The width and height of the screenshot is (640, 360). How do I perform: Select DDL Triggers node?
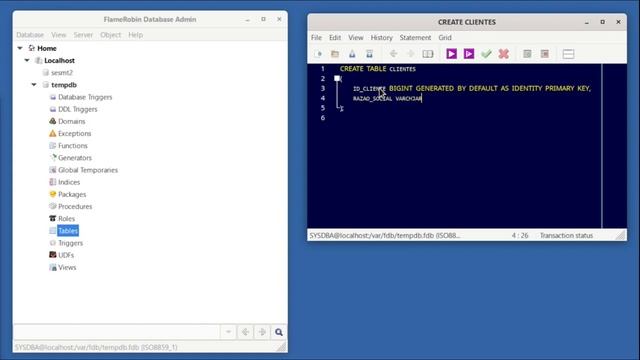(x=78, y=109)
